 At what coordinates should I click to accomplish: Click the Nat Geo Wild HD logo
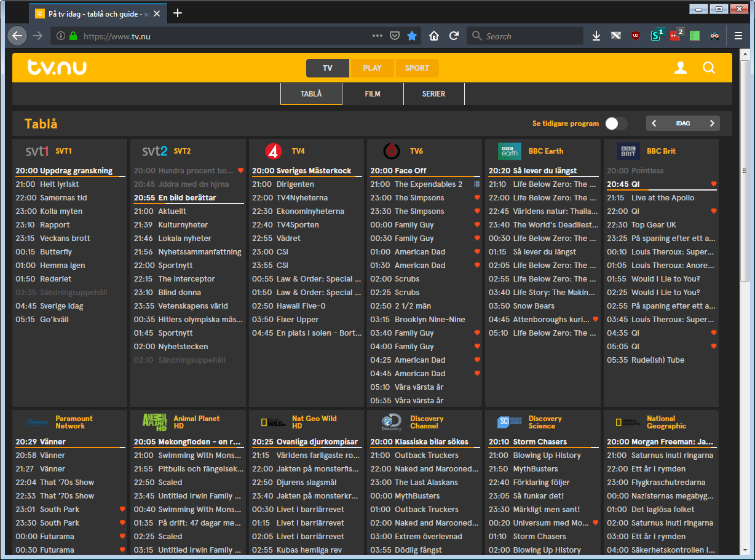[x=274, y=422]
